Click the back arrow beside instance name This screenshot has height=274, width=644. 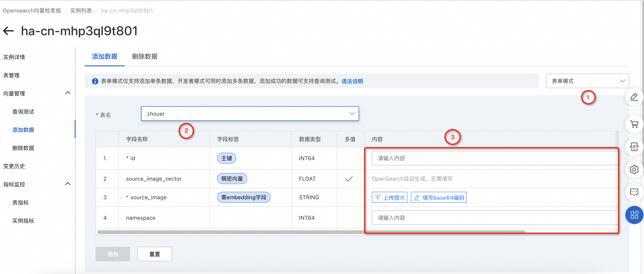point(8,31)
